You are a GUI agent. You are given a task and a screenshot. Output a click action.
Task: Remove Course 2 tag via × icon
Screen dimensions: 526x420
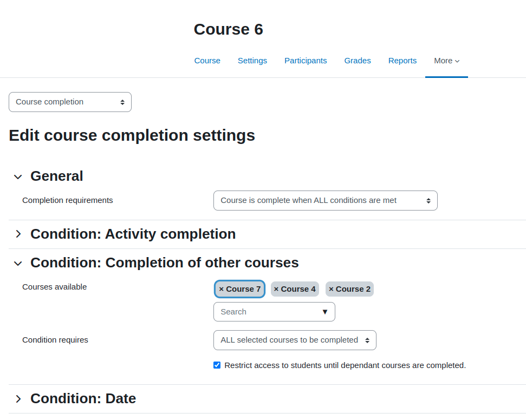tap(331, 289)
